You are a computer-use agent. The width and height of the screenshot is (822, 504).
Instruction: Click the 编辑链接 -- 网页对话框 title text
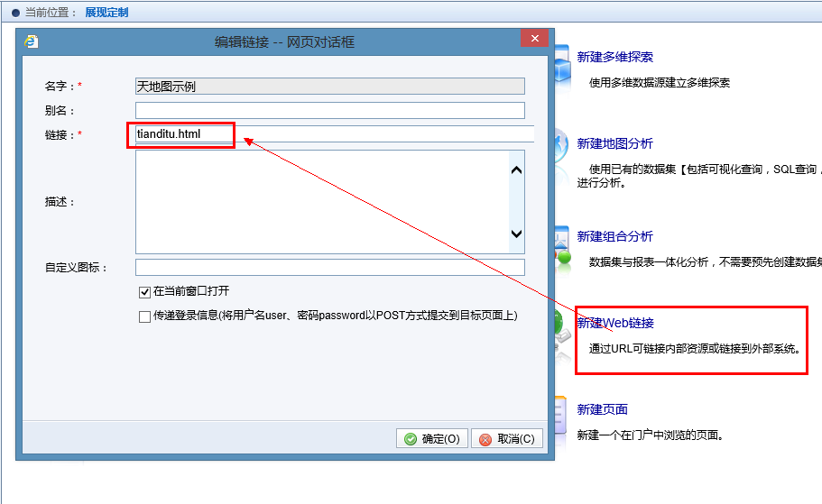click(284, 41)
